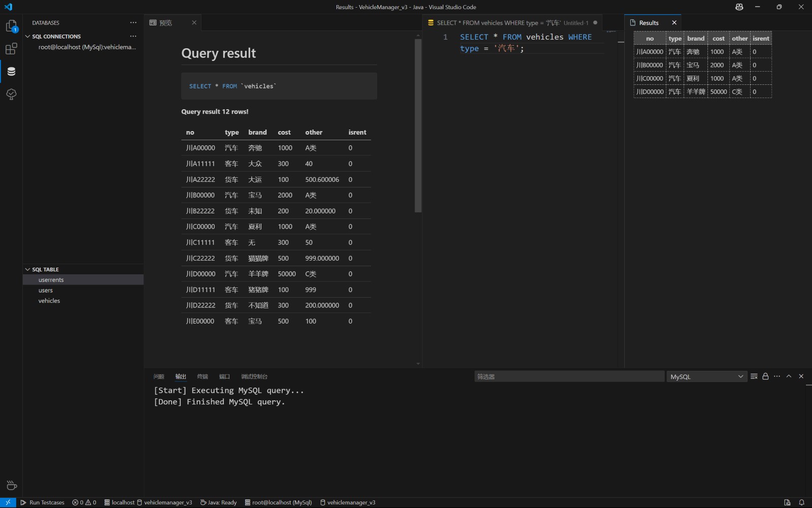Image resolution: width=812 pixels, height=508 pixels.
Task: Select the Database view icon
Action: (11, 71)
